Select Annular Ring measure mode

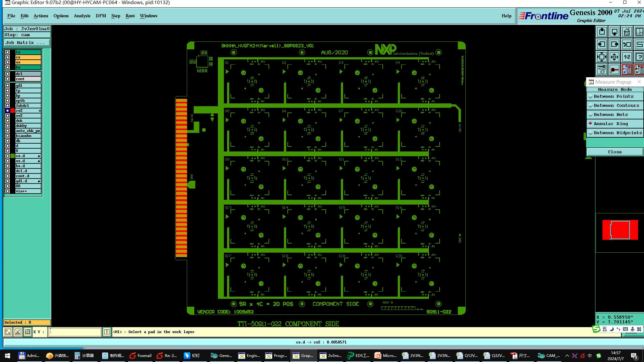615,124
